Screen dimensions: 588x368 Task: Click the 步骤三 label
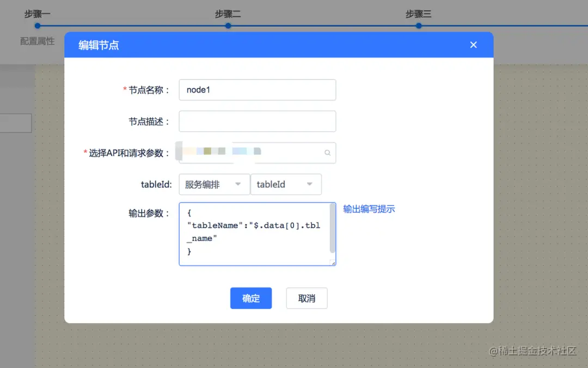tap(419, 14)
